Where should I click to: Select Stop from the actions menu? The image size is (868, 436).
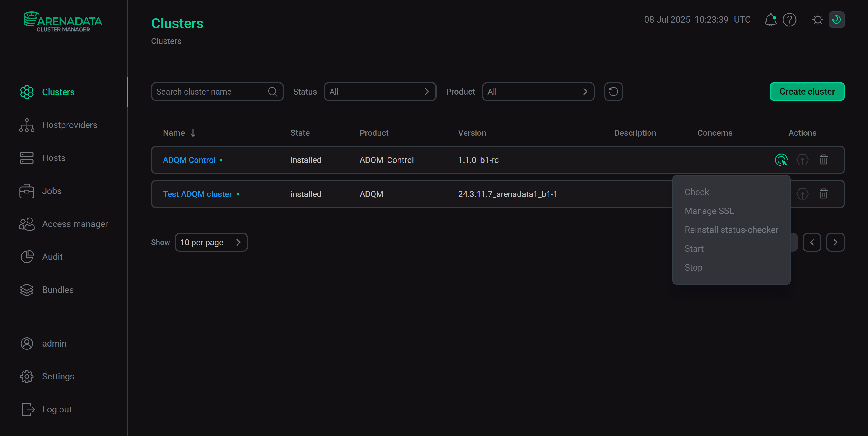(x=694, y=267)
